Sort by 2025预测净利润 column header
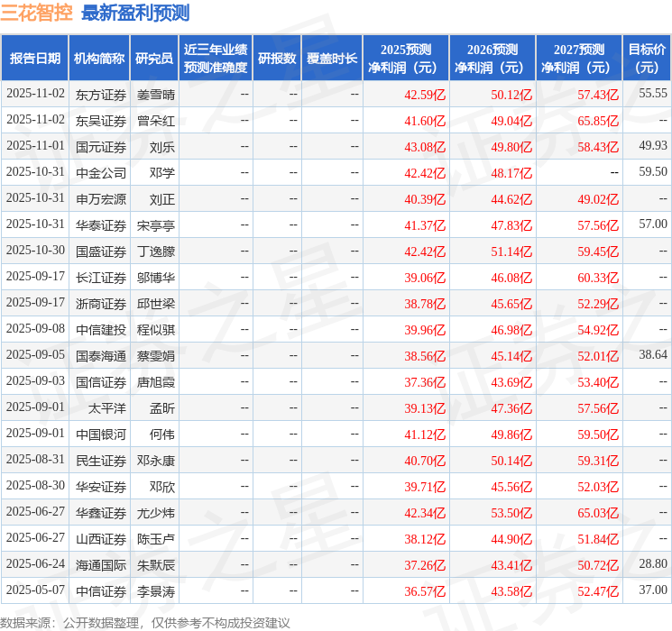 pos(406,58)
